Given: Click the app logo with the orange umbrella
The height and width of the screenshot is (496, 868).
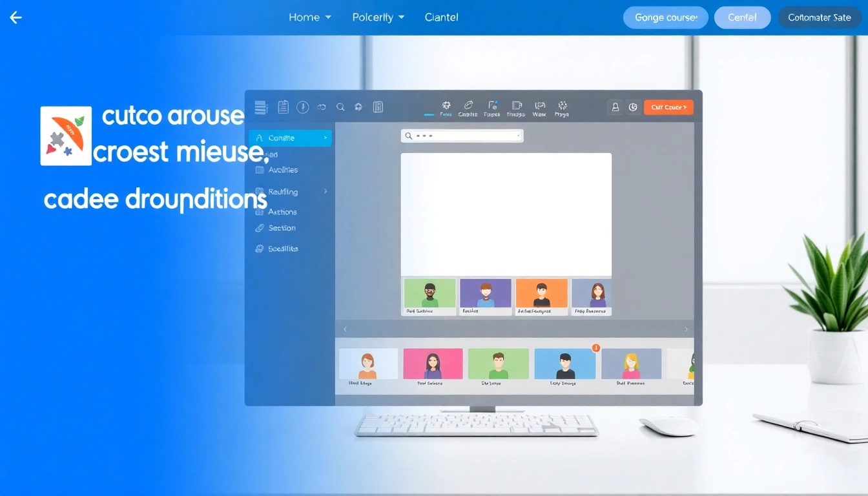Looking at the screenshot, I should (66, 136).
